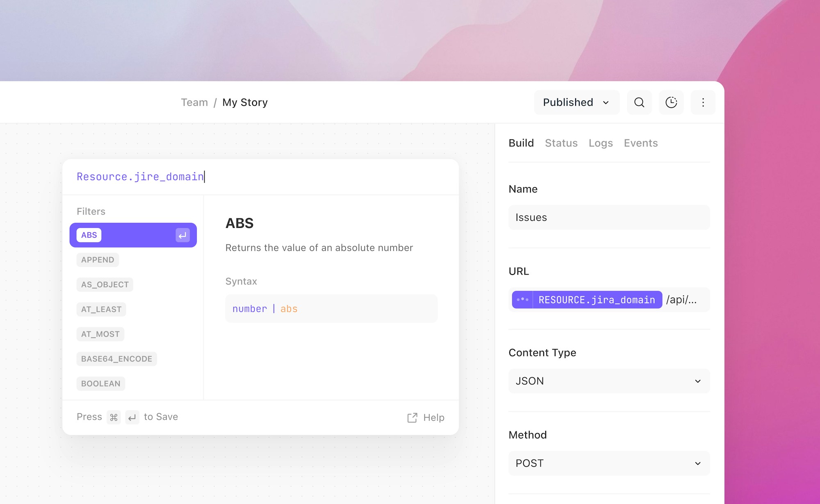820x504 pixels.
Task: Select the BASE64_ENCODE filter
Action: 116,359
